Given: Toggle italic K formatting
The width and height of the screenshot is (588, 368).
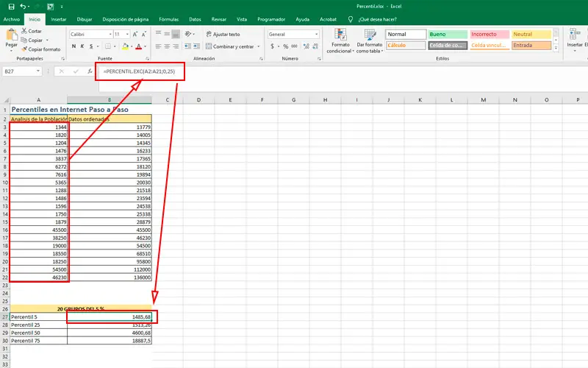Looking at the screenshot, I should (83, 46).
